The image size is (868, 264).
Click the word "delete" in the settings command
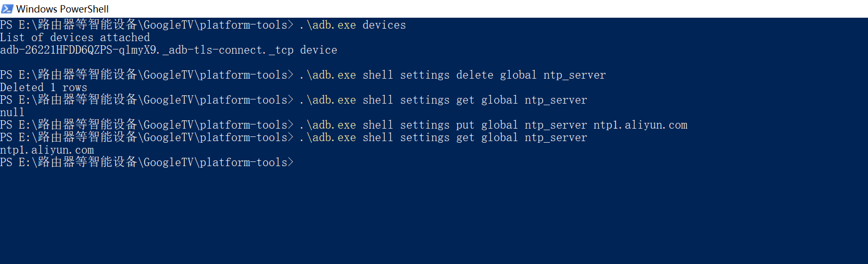475,75
